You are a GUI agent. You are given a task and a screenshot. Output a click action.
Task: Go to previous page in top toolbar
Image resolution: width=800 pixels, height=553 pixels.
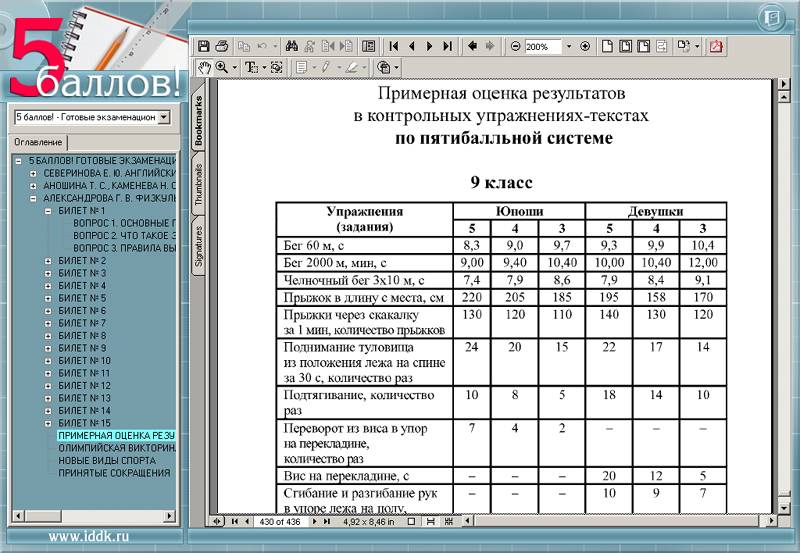(x=412, y=46)
